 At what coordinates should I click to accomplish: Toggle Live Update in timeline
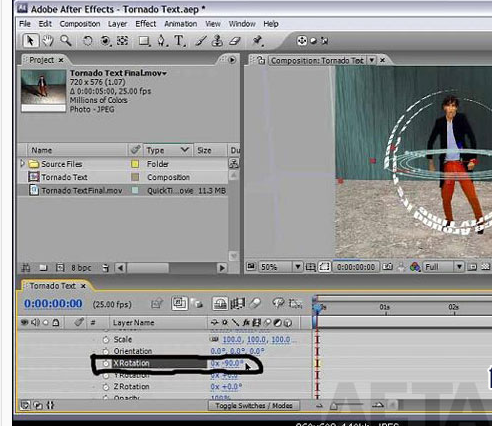point(179,303)
